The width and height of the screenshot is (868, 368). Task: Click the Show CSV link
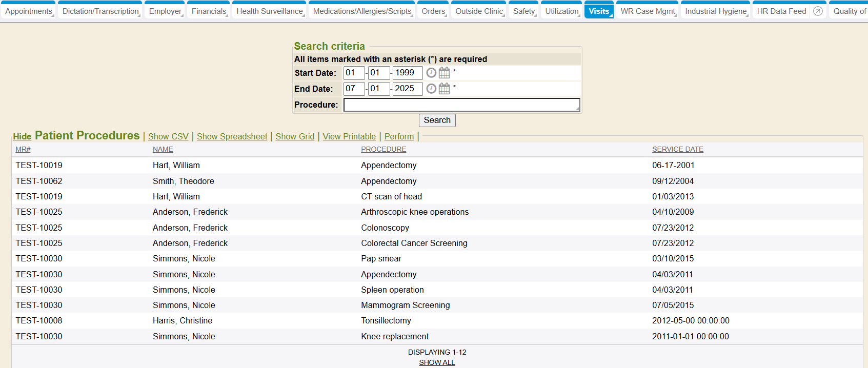coord(168,136)
